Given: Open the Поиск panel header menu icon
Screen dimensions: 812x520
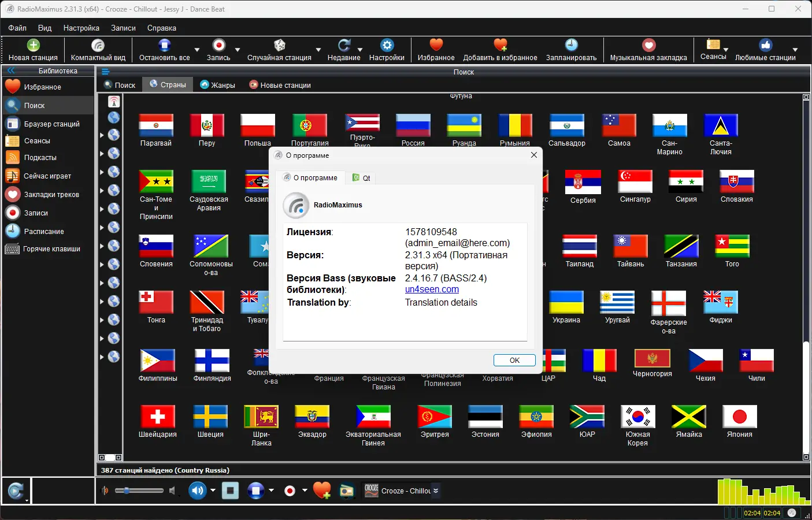Looking at the screenshot, I should 105,72.
